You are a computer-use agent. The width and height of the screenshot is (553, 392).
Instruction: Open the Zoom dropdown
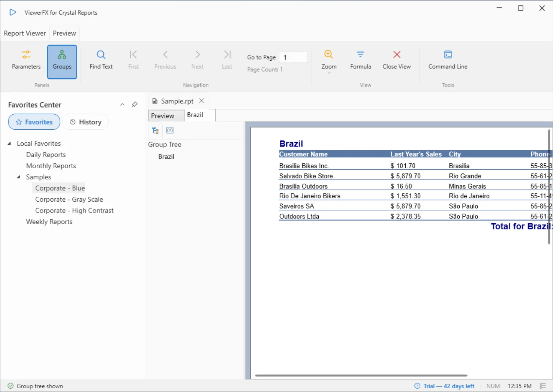(329, 61)
